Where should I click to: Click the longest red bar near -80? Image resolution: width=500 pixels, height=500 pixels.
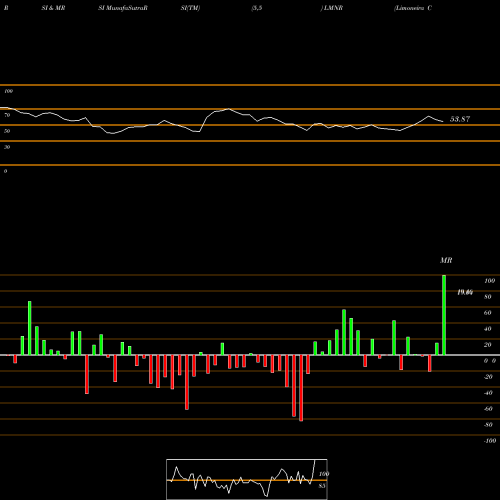point(301,388)
